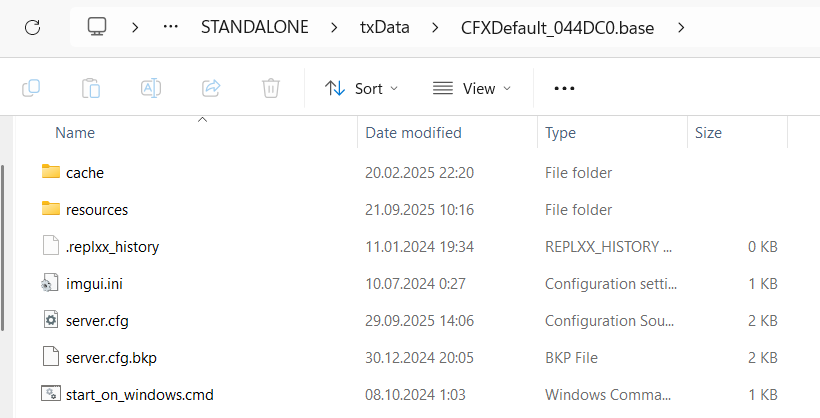Navigate to txData breadcrumb folder
Screen dimensions: 820x418
[385, 27]
